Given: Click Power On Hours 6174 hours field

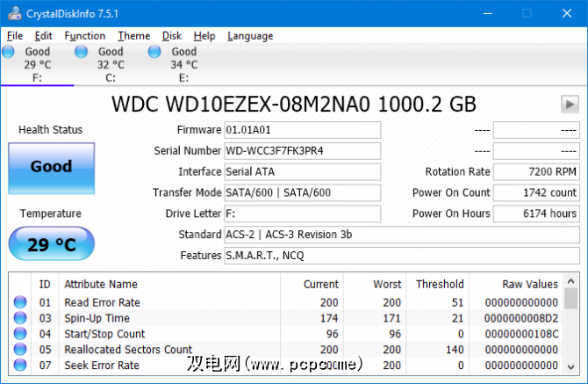Looking at the screenshot, I should coord(536,214).
